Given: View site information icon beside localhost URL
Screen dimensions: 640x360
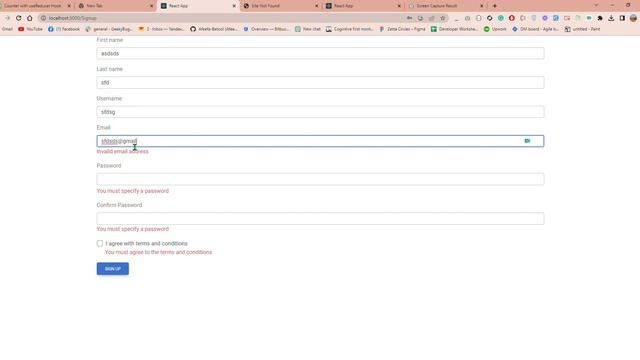Looking at the screenshot, I should (x=43, y=18).
